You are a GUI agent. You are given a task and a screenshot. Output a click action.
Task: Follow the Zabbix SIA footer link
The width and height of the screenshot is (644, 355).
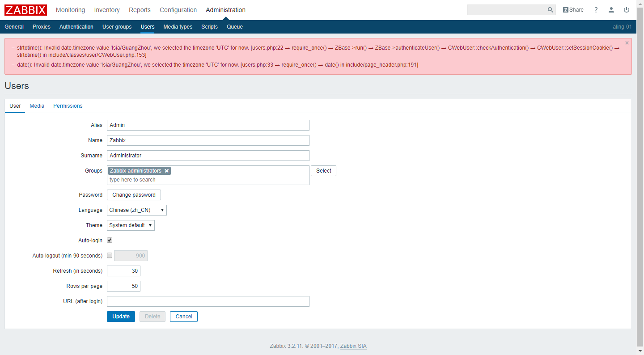pyautogui.click(x=353, y=346)
